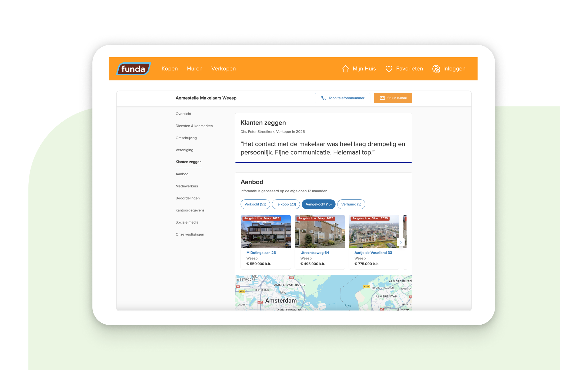Click the Favorieten heart icon
Viewport: 588px width, 370px height.
point(389,69)
